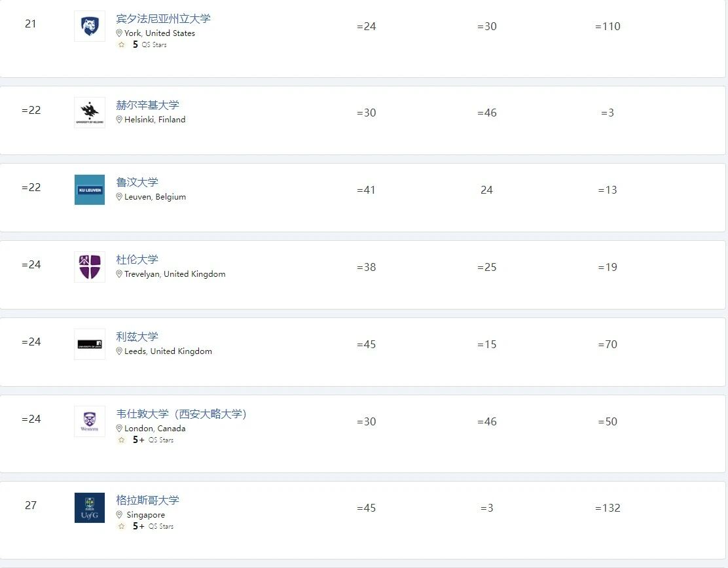
Task: Click the Durham University crest logo
Action: pos(90,267)
